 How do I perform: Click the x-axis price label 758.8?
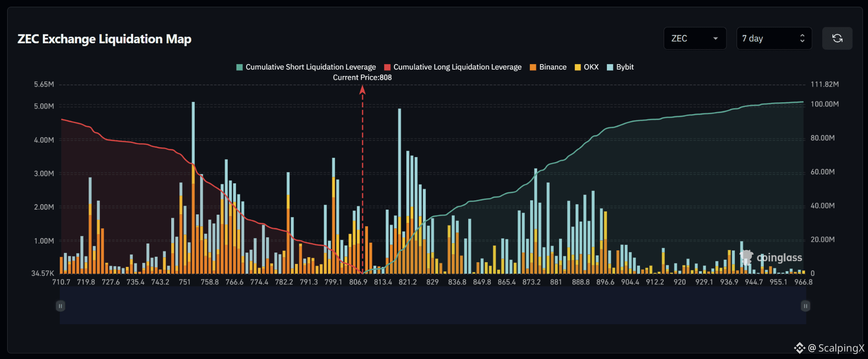pos(210,282)
